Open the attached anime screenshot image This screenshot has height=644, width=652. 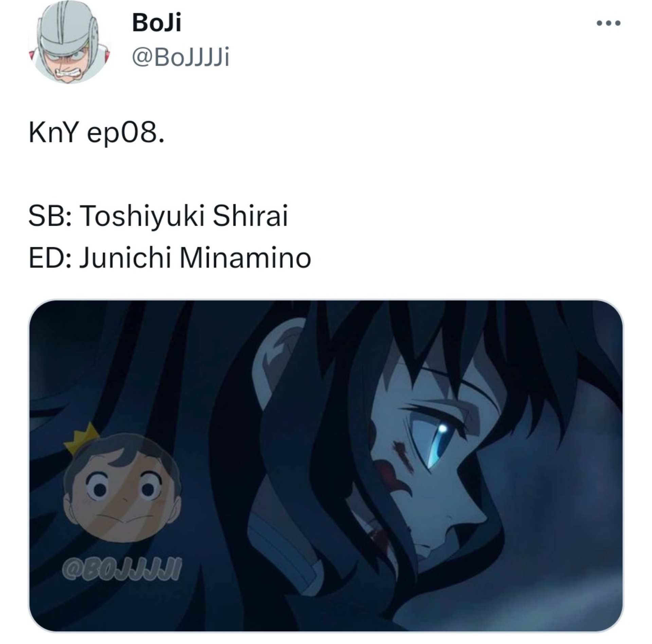coord(326,466)
